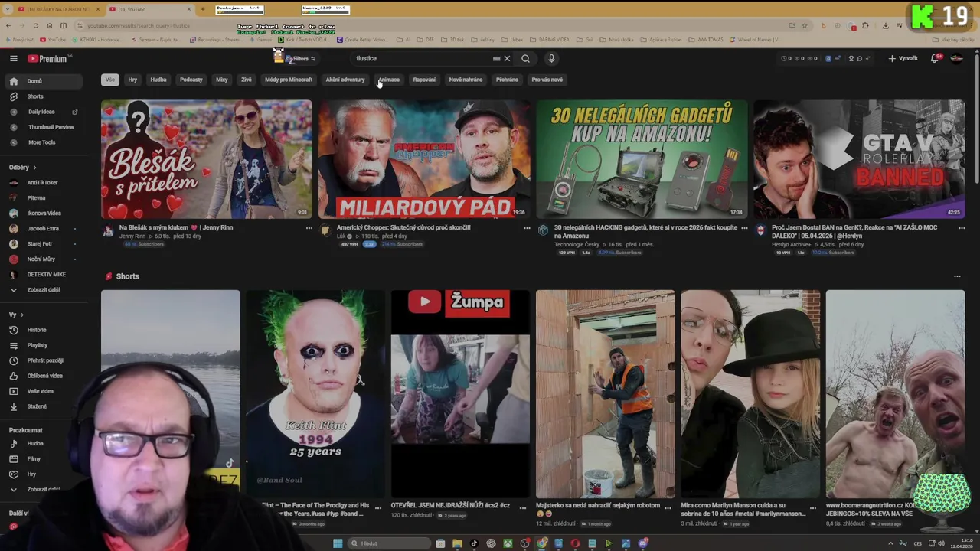Image resolution: width=980 pixels, height=551 pixels.
Task: Play 30 nelegálních gadgetů video thumbnail
Action: (642, 159)
